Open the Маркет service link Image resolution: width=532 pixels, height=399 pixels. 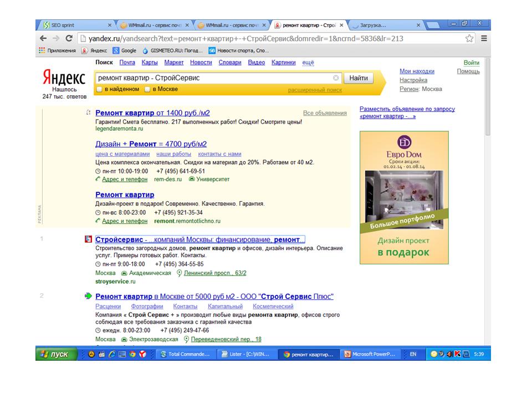[x=174, y=63]
